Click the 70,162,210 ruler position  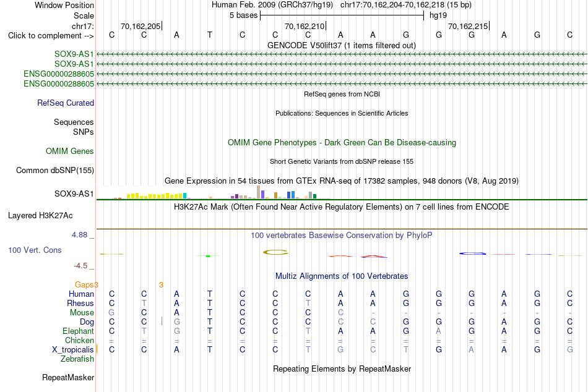tap(305, 26)
